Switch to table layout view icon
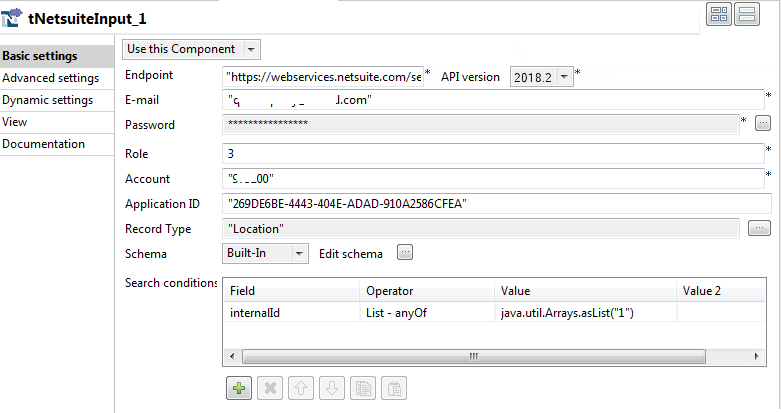 [719, 14]
